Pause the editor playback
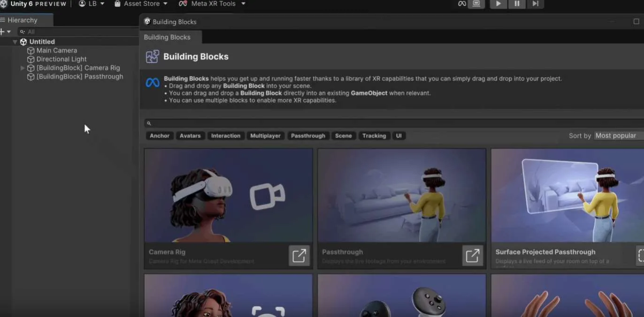The height and width of the screenshot is (317, 644). 517,4
